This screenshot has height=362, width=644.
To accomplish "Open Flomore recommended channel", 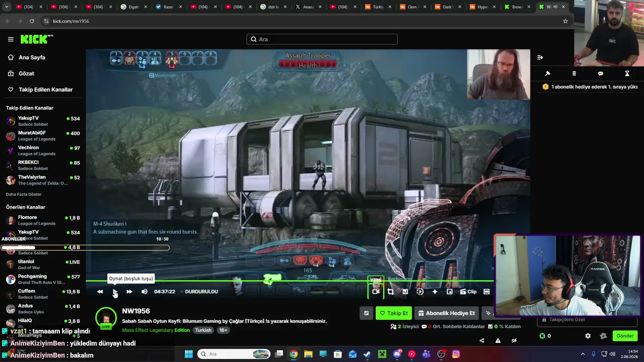I will click(43, 220).
